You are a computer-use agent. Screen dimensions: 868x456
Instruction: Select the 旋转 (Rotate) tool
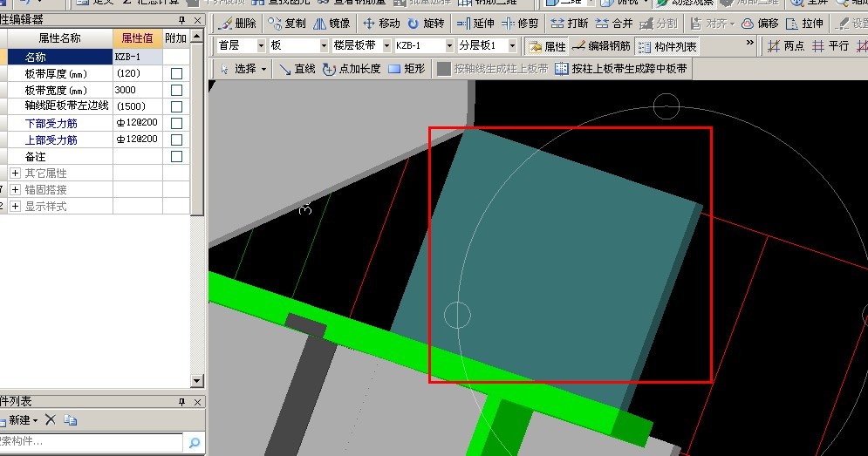click(426, 24)
